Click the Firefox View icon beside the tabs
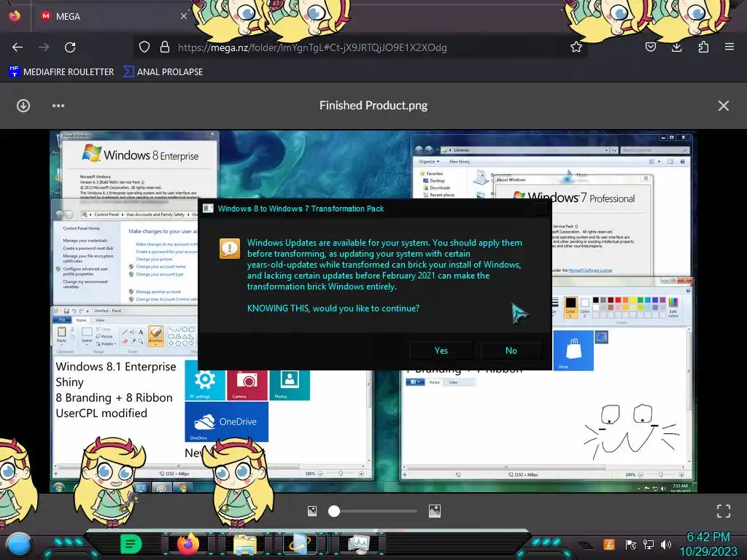747x560 pixels. click(15, 16)
